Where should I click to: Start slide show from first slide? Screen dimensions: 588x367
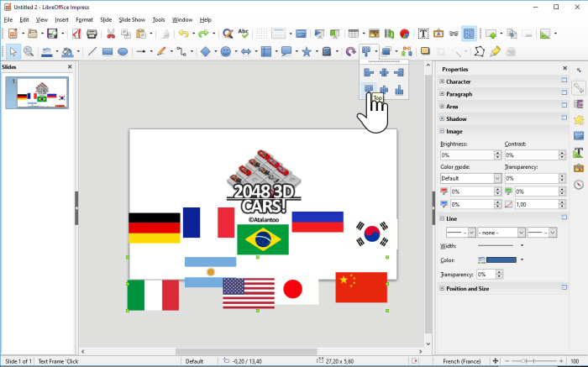click(319, 34)
